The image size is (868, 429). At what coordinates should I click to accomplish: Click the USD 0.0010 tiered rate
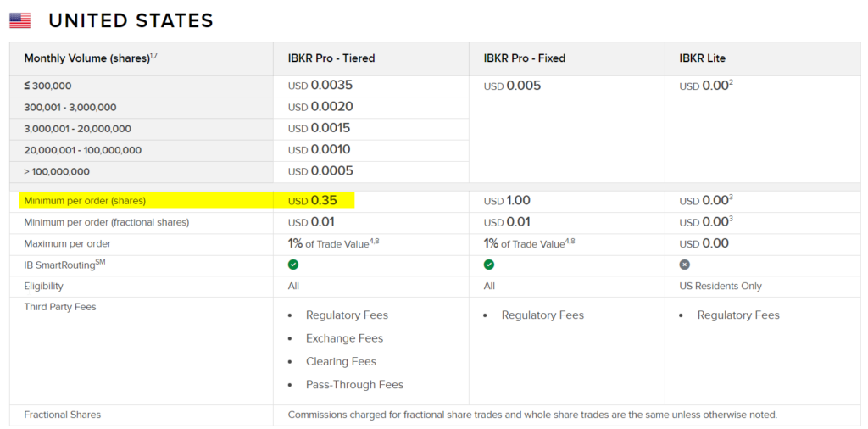click(x=320, y=149)
